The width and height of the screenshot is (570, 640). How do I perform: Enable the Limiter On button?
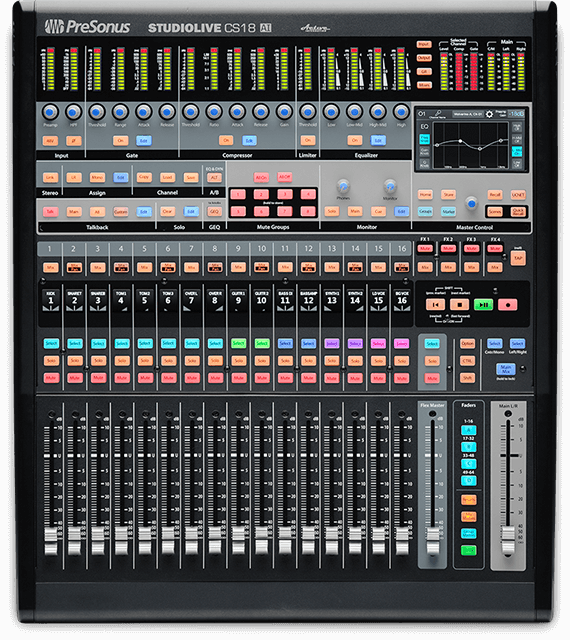click(307, 141)
